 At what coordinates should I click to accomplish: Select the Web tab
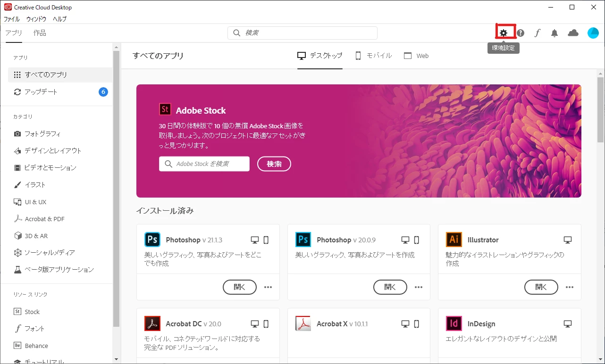(x=416, y=56)
